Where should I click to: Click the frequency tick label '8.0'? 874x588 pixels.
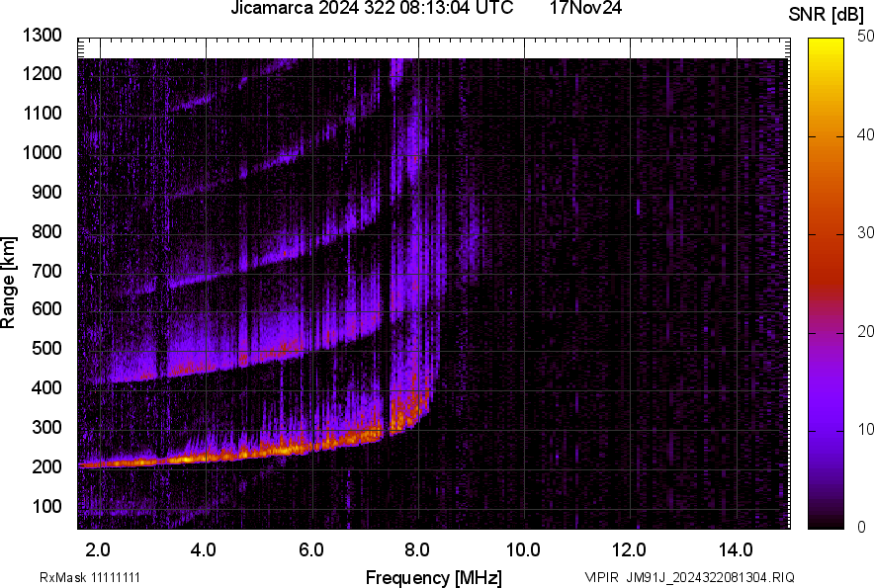pos(417,550)
